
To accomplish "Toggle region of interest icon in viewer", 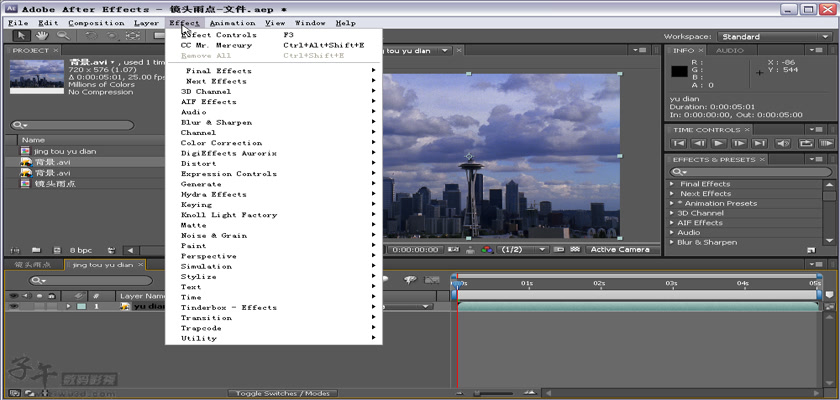I will 559,250.
